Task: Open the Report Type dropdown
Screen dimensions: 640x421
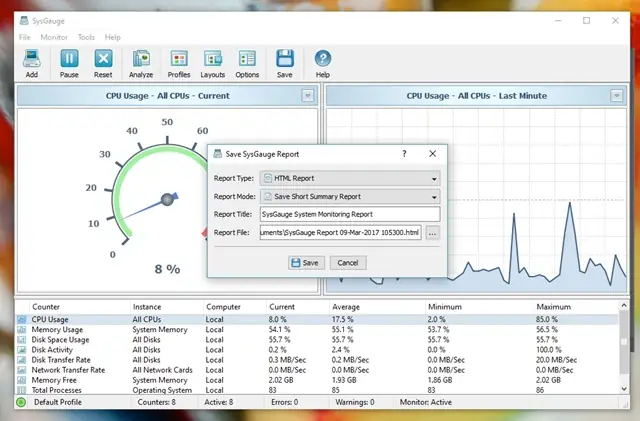Action: (350, 178)
